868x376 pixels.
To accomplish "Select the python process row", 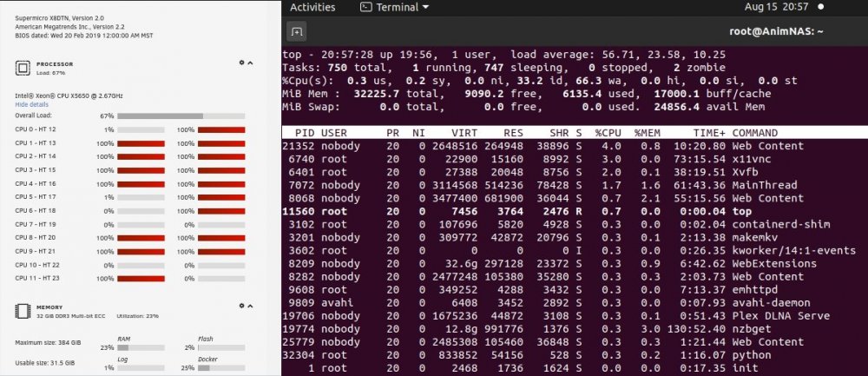I will point(574,355).
